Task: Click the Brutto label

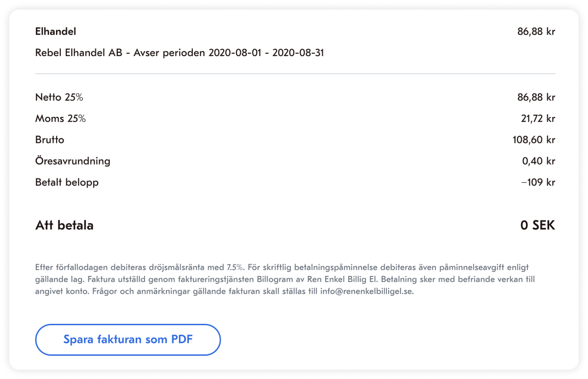Action: pos(50,140)
